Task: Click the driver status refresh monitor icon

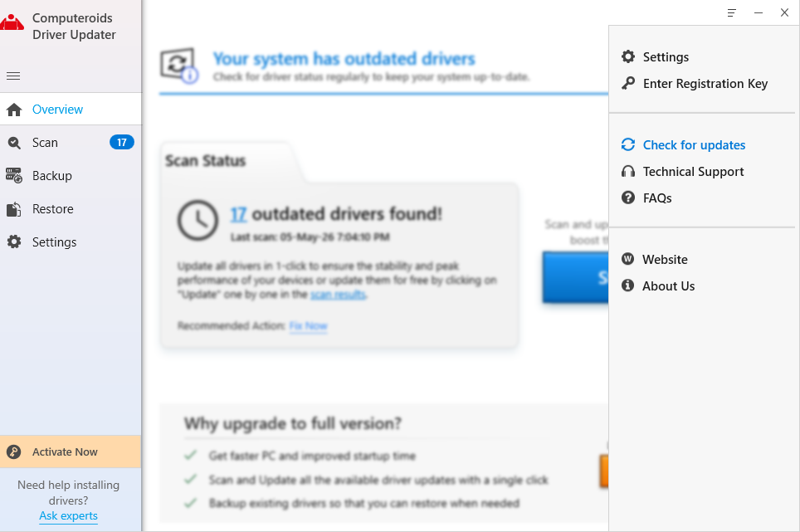Action: point(179,66)
